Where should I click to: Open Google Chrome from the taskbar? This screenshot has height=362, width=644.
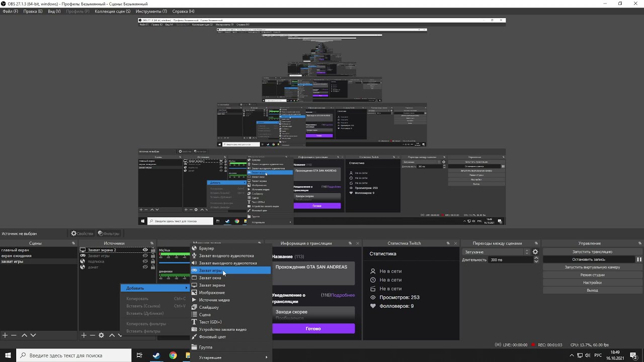(173, 355)
